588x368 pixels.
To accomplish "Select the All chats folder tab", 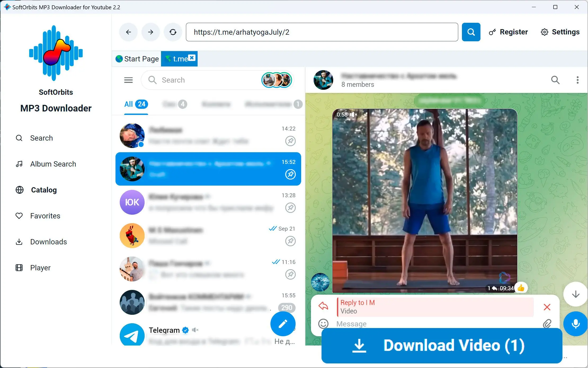I will coord(136,104).
